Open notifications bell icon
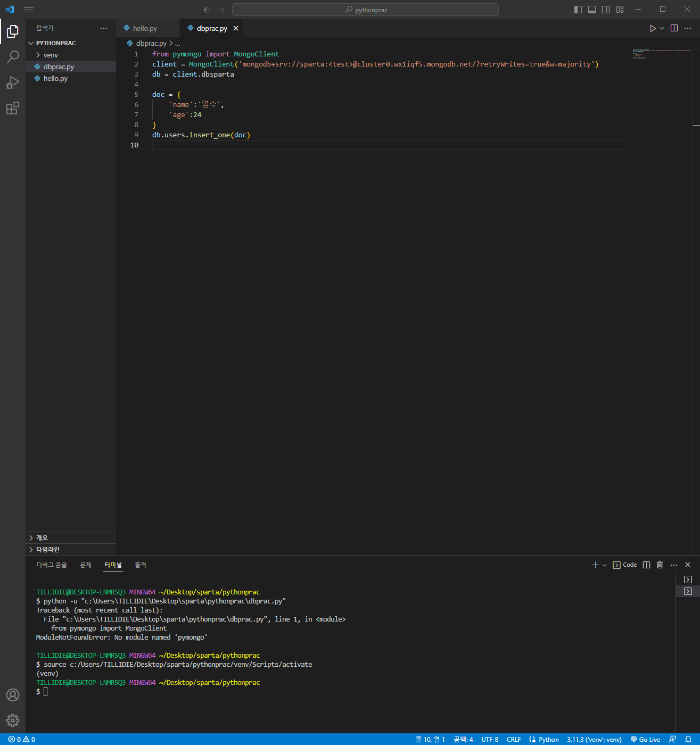This screenshot has width=700, height=745. 688,740
